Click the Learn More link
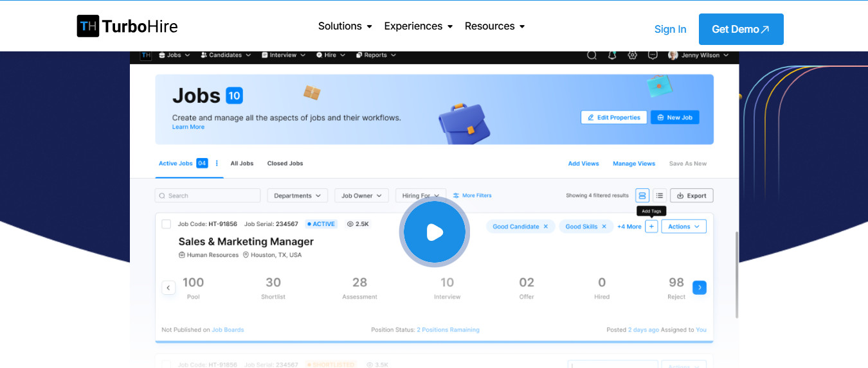Screen dimensions: 868x368 point(188,127)
